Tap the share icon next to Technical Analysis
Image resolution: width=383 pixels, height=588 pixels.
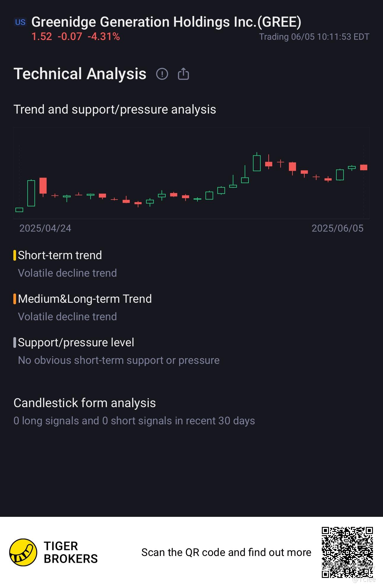coord(183,74)
